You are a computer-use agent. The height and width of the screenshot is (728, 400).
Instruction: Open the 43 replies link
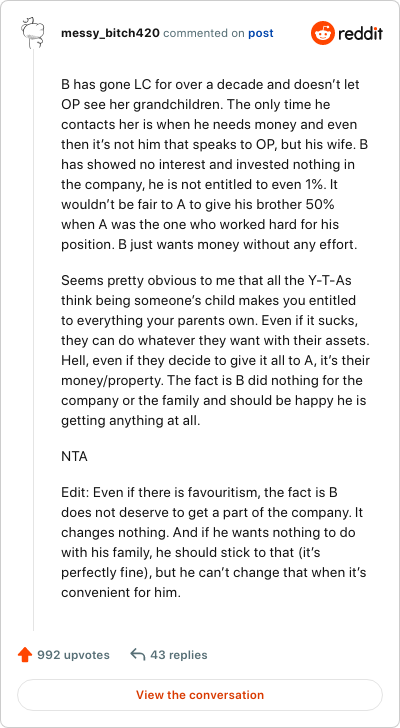[x=179, y=655]
